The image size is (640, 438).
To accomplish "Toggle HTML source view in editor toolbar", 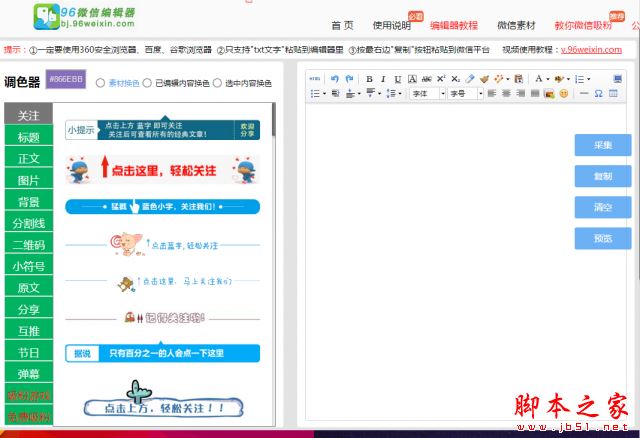I will [315, 79].
